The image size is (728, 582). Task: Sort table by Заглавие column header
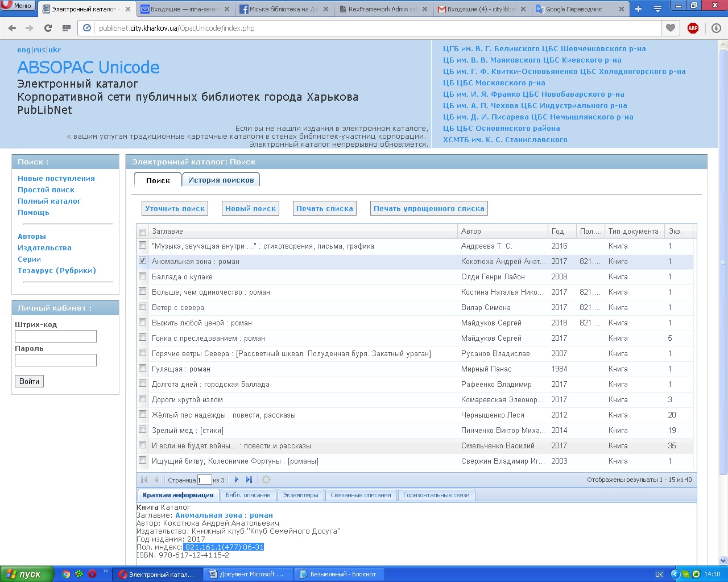point(303,231)
